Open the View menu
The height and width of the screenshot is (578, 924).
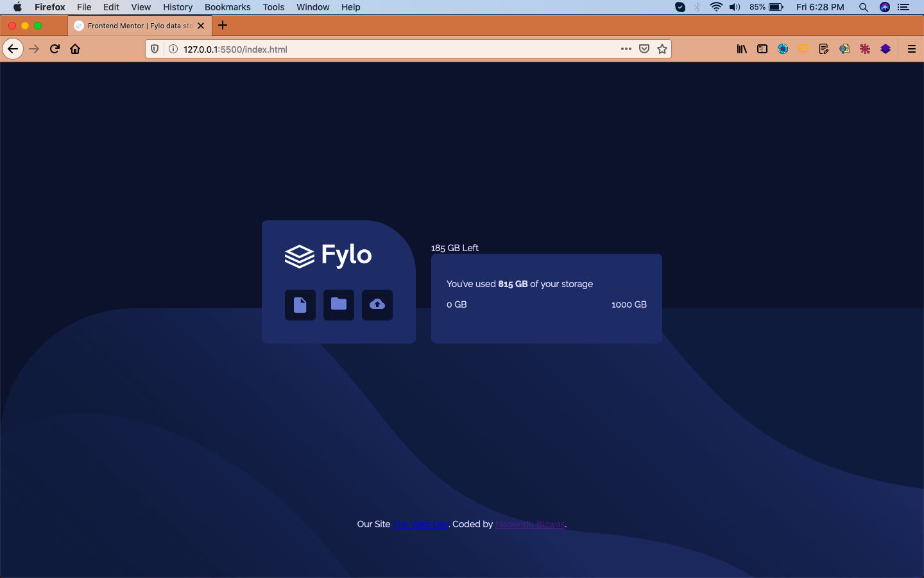[x=141, y=7]
